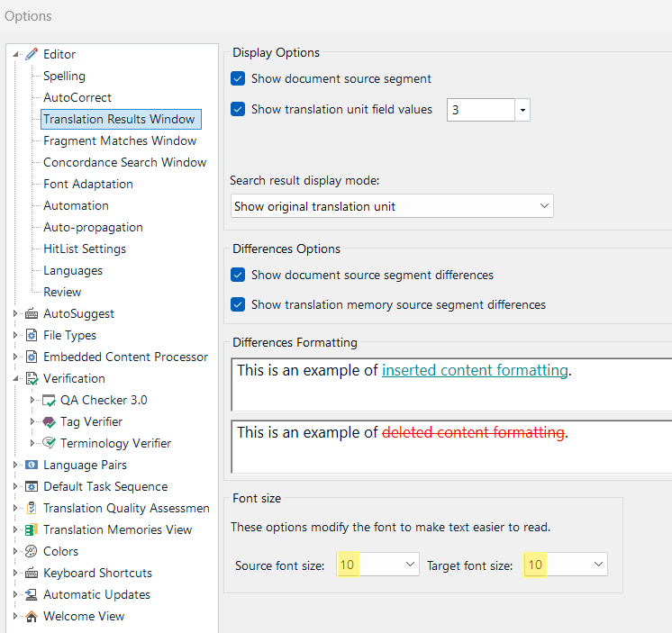Click the deleted content formatting strikethrough text
This screenshot has height=633, width=672.
473,432
